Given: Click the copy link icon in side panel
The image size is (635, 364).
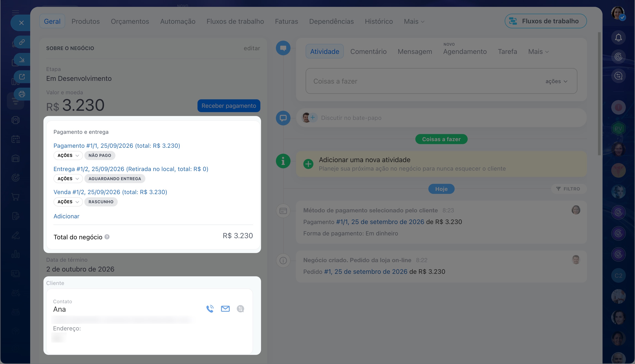Looking at the screenshot, I should (x=22, y=42).
